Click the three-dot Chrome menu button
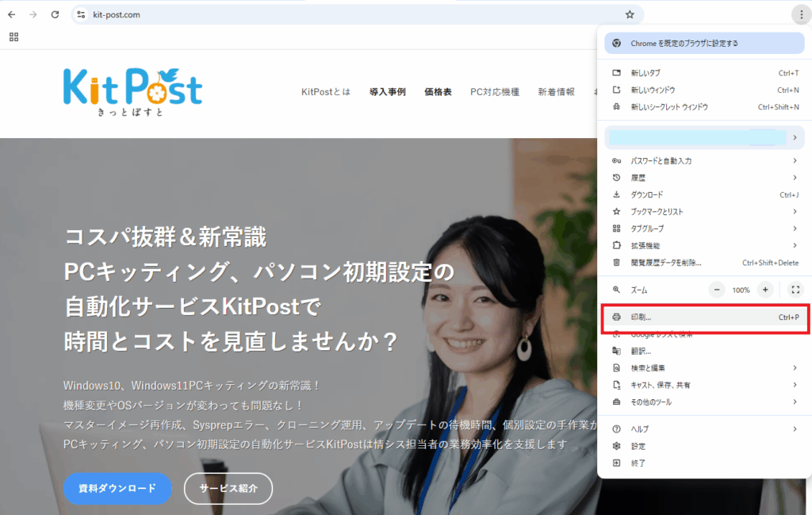This screenshot has width=812, height=515. coord(801,14)
